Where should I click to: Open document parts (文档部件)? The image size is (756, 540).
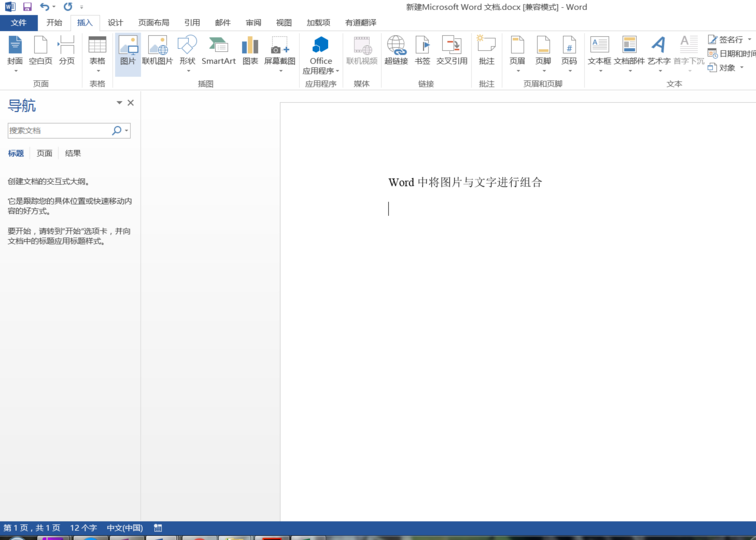(x=629, y=54)
